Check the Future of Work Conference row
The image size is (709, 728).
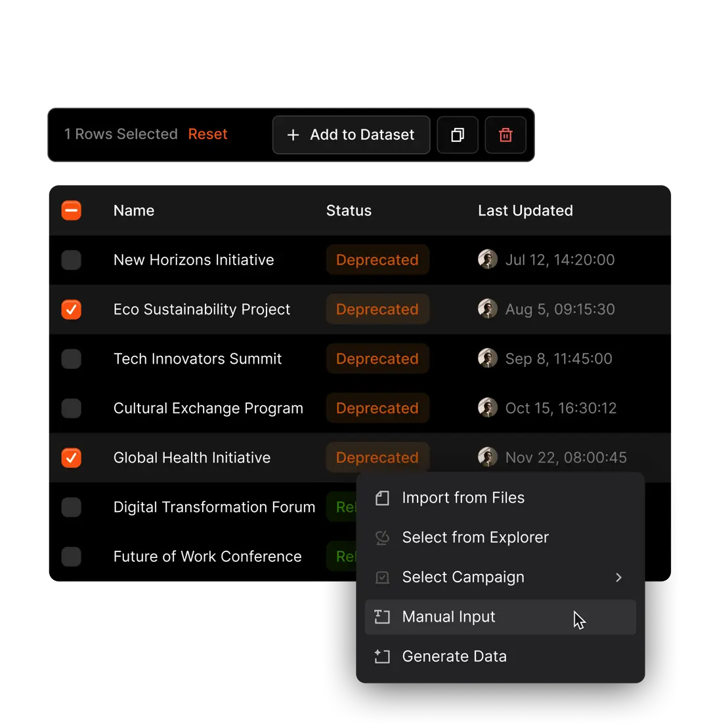tap(71, 557)
